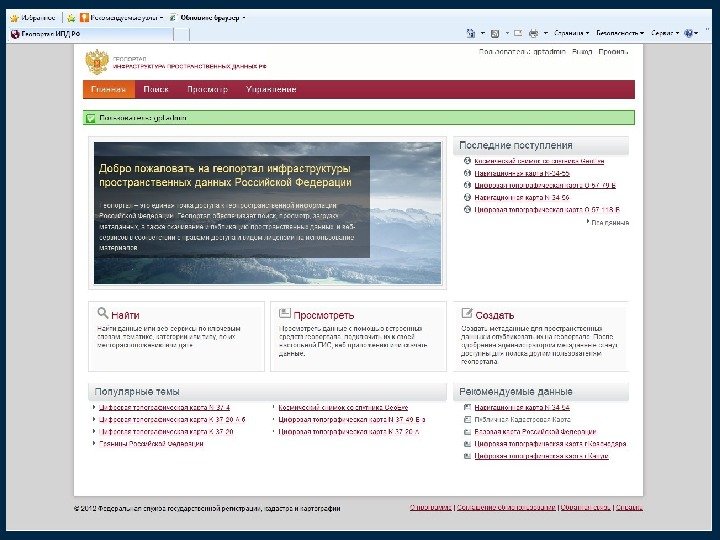Click the Home page icon in command bar
The width and height of the screenshot is (720, 540).
point(471,33)
